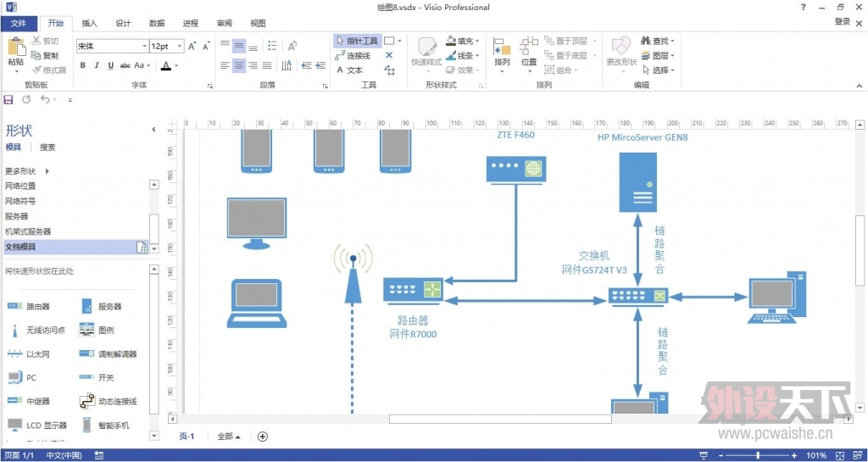868x462 pixels.
Task: Toggle Italic formatting
Action: tap(97, 65)
